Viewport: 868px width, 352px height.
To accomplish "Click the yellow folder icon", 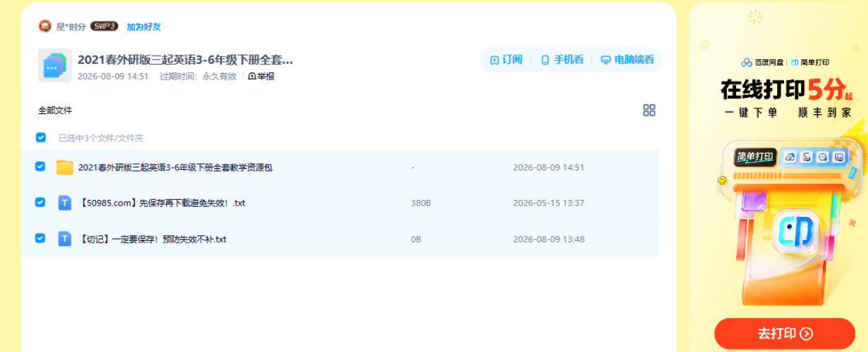I will click(x=65, y=168).
